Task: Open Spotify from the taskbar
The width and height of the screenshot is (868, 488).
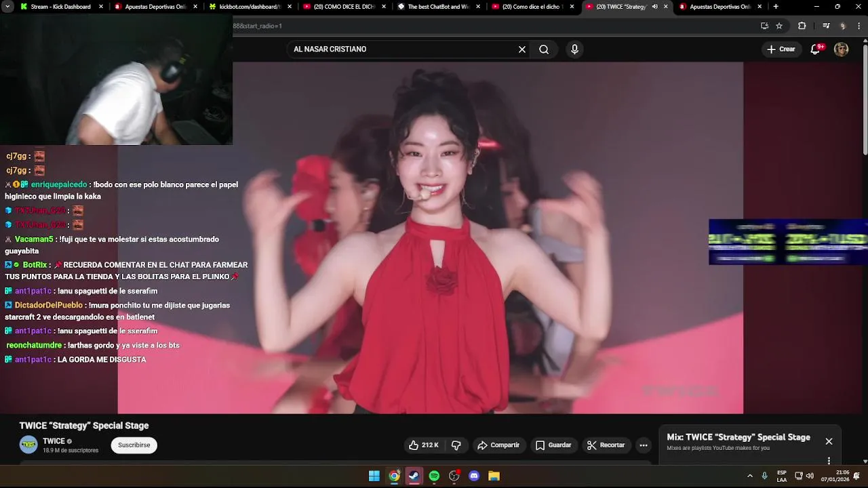Action: tap(434, 476)
